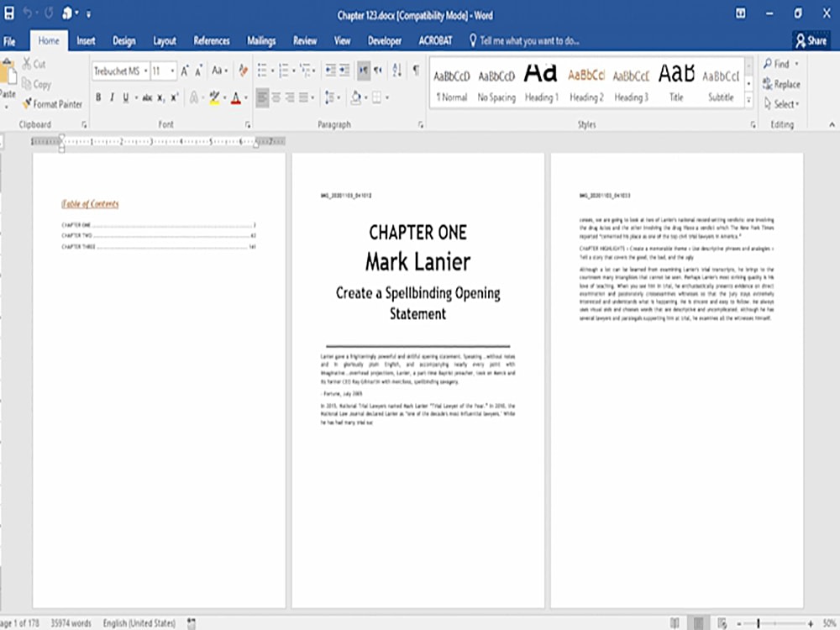The height and width of the screenshot is (630, 840).
Task: Copy the selection using the Copy button
Action: tap(36, 84)
